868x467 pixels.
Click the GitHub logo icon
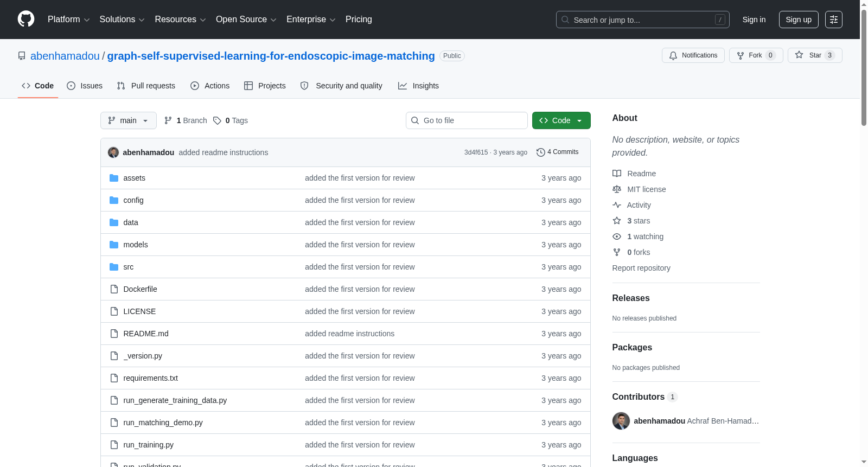tap(26, 19)
